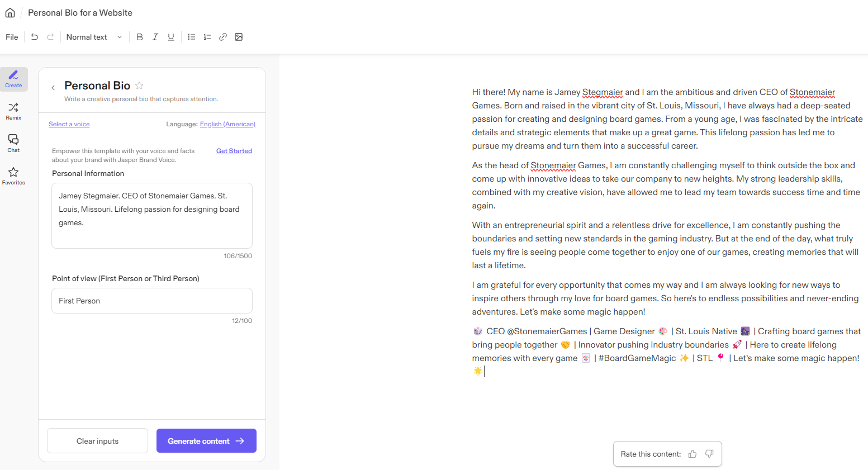Open the Select a voice link
Viewport: 868px width, 470px height.
[69, 124]
